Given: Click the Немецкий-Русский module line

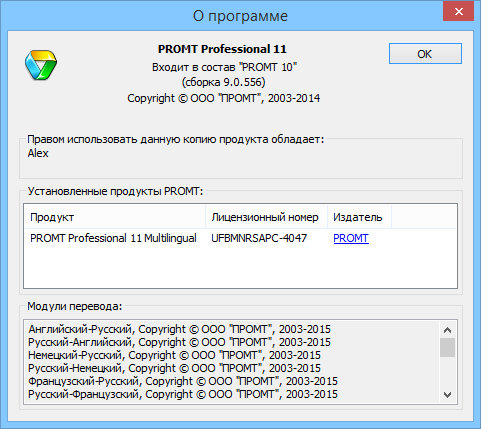Looking at the screenshot, I should 174,355.
